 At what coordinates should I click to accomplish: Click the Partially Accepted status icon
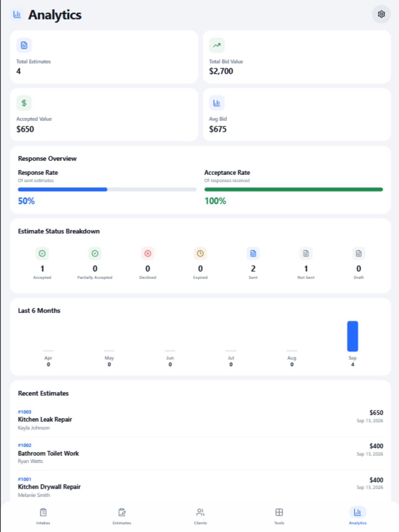(x=95, y=253)
